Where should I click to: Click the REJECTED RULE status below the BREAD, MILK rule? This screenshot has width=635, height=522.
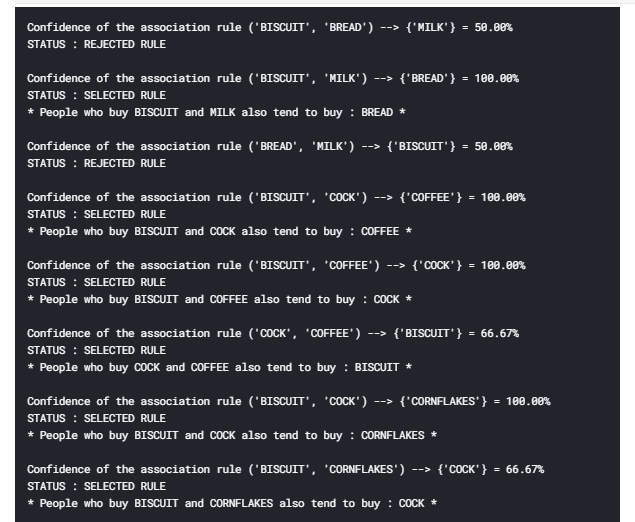click(96, 163)
